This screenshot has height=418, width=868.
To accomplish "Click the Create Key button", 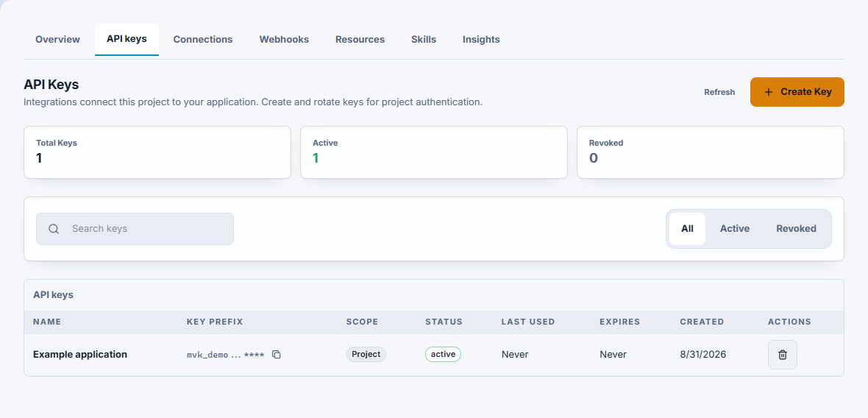I will click(797, 92).
